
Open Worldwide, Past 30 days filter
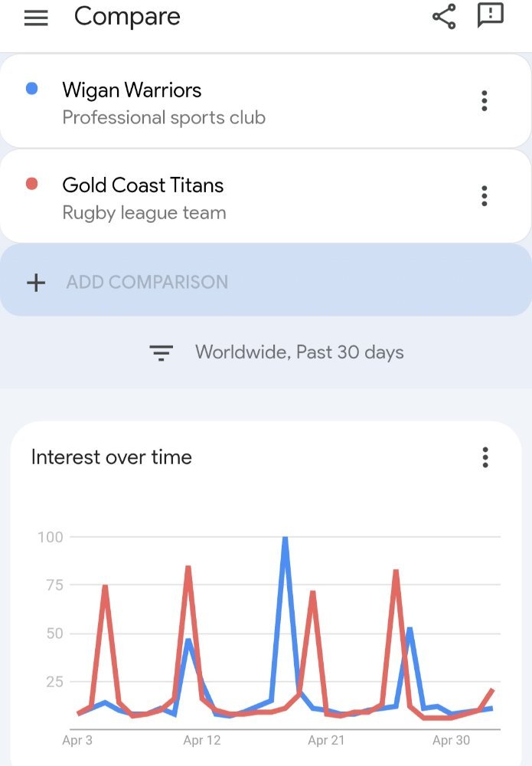(299, 352)
